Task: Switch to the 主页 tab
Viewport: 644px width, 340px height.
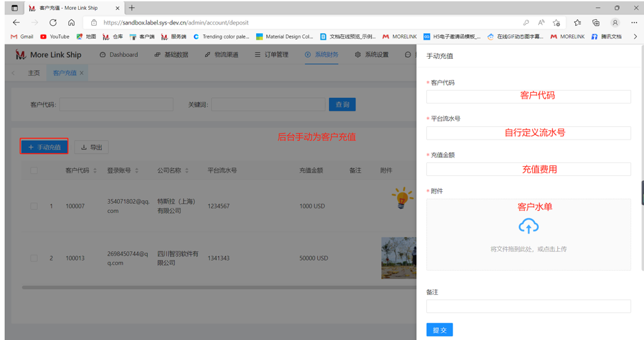Action: [x=34, y=73]
